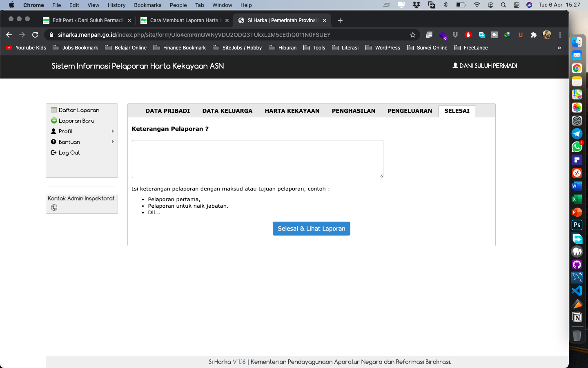588x368 pixels.
Task: Expand the Profil submenu arrow
Action: (113, 131)
